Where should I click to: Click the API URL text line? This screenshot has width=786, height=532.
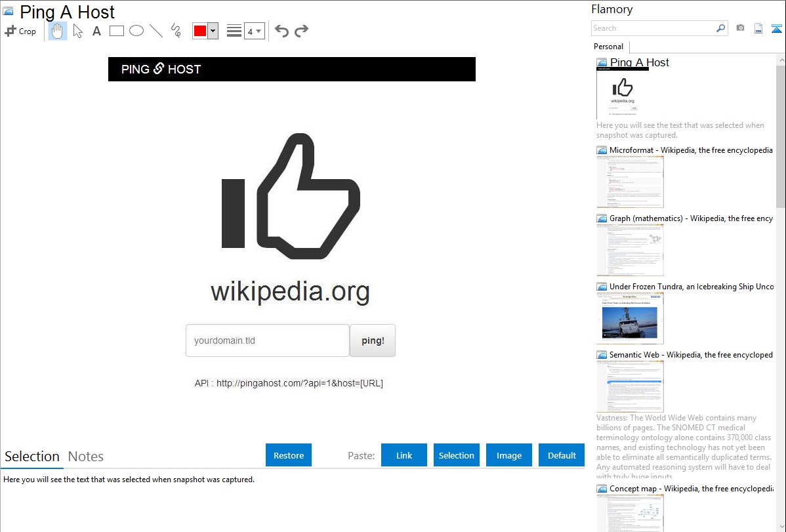pos(289,383)
